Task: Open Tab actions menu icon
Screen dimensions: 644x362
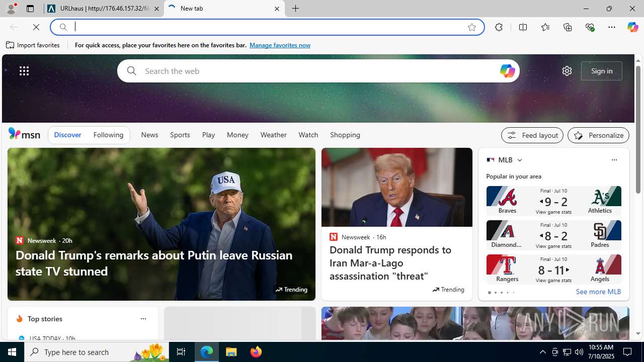Action: (30, 9)
